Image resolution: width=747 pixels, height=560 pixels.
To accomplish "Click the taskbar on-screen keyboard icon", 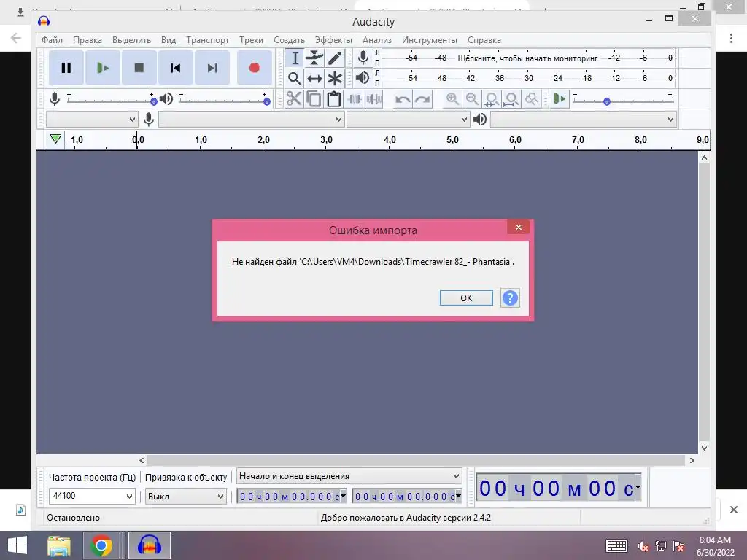I will 616,546.
